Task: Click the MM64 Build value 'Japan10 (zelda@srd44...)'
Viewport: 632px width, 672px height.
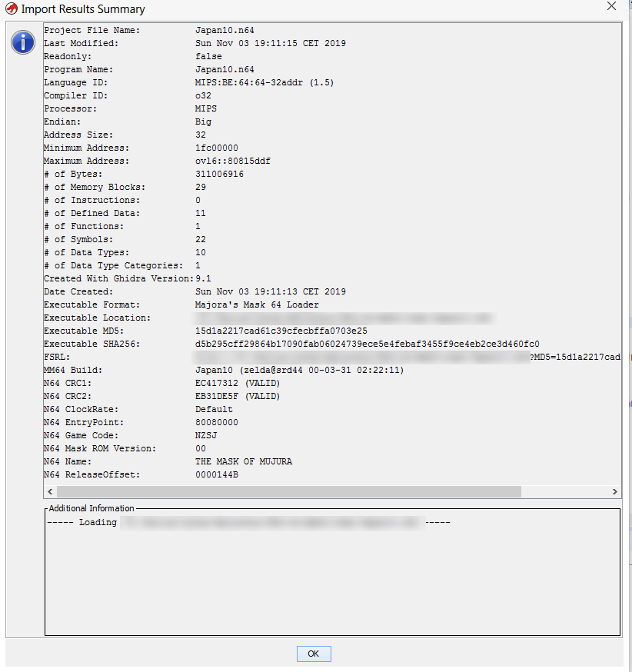Action: (300, 371)
